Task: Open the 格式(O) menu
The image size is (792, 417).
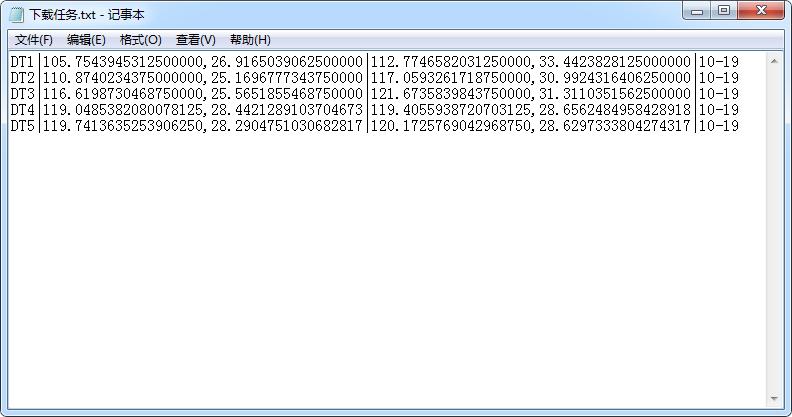Action: (140, 40)
